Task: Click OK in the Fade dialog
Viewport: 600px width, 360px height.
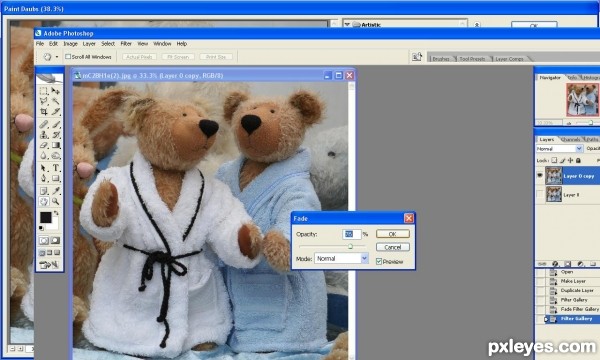Action: tap(393, 234)
